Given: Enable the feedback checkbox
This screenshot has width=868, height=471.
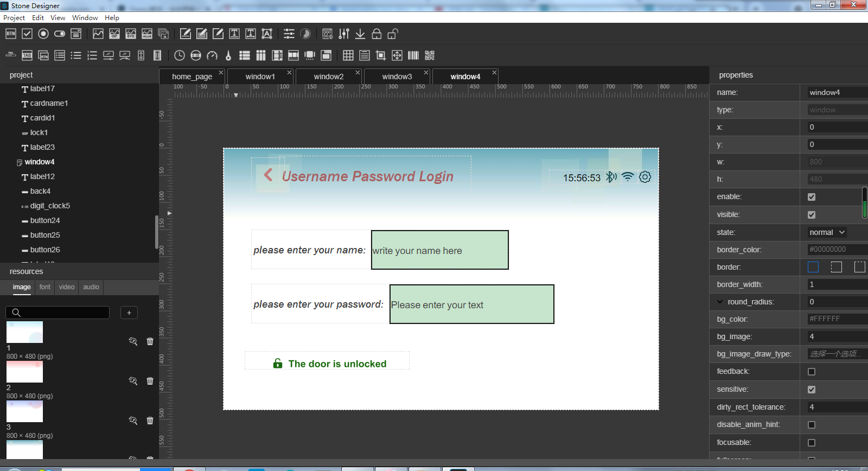Looking at the screenshot, I should [x=812, y=372].
